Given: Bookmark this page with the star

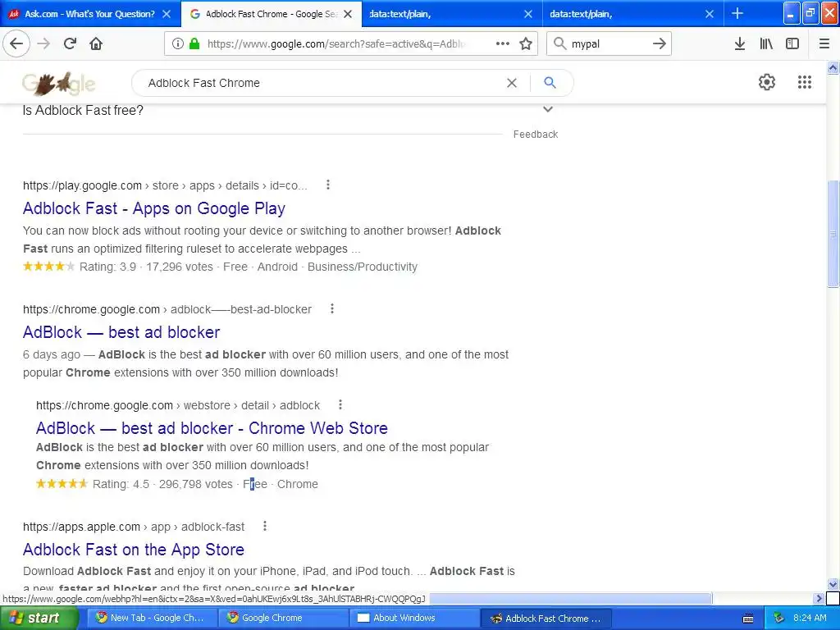Looking at the screenshot, I should click(526, 43).
